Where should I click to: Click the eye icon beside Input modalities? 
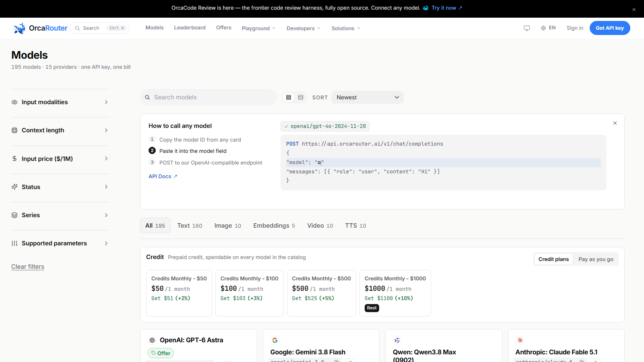(14, 102)
